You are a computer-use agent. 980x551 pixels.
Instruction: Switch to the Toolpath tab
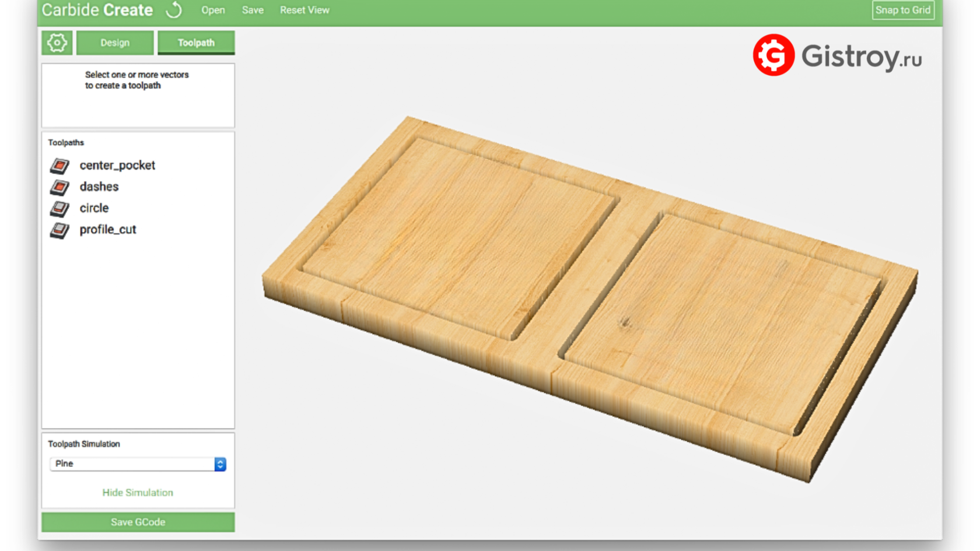pyautogui.click(x=196, y=43)
